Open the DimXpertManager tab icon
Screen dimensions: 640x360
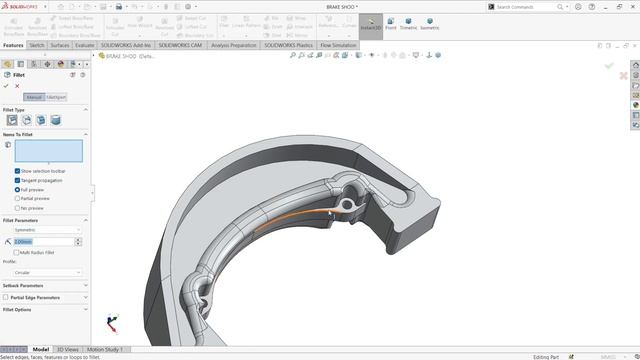(x=47, y=64)
